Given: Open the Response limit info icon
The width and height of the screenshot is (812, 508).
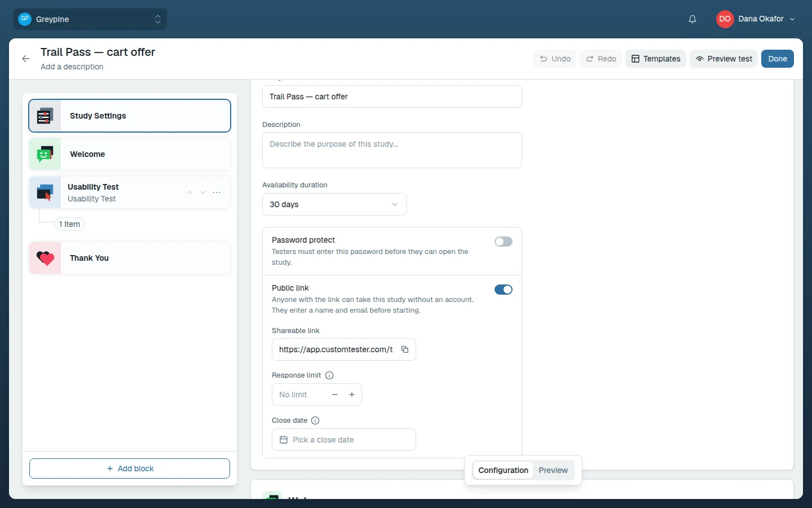Looking at the screenshot, I should tap(329, 375).
